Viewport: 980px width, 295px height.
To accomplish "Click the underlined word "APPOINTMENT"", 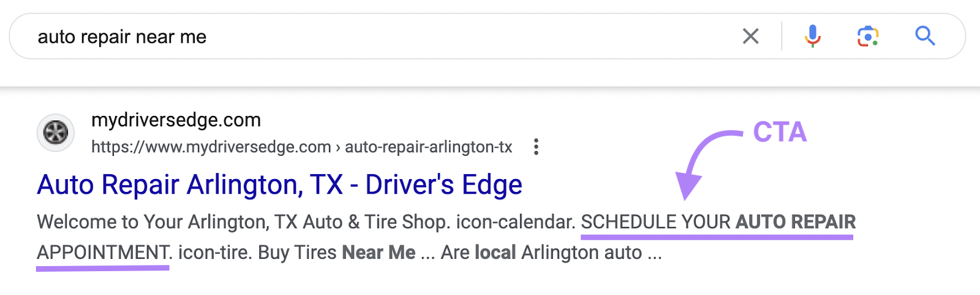I will pos(104,253).
